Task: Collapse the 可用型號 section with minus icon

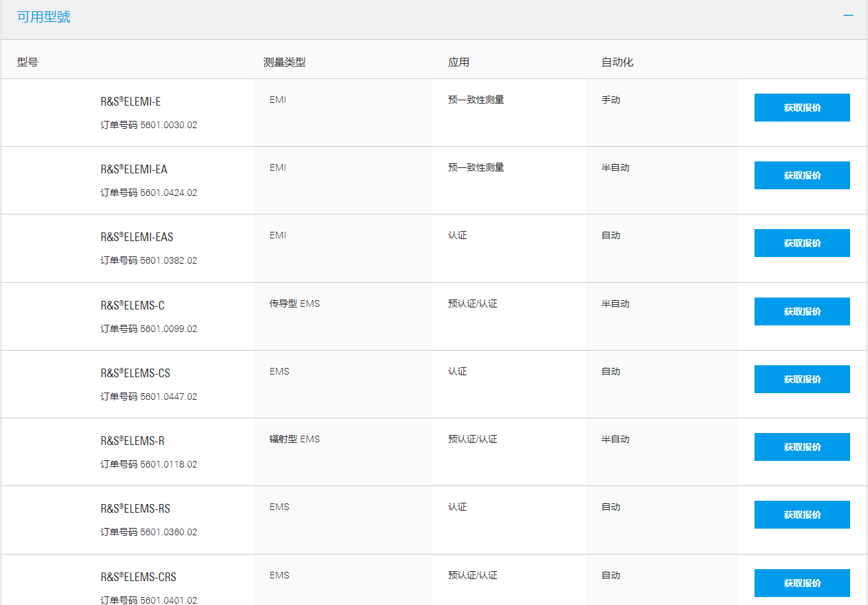Action: click(x=848, y=16)
